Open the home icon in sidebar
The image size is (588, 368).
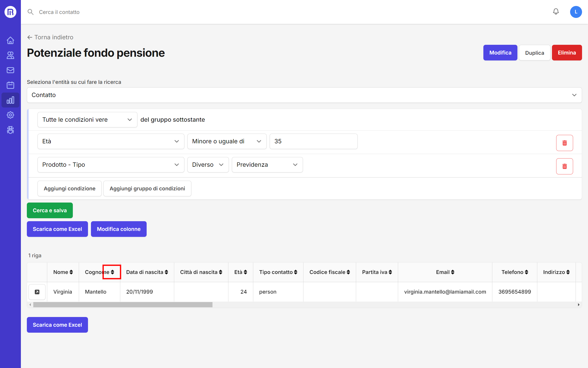[x=10, y=40]
